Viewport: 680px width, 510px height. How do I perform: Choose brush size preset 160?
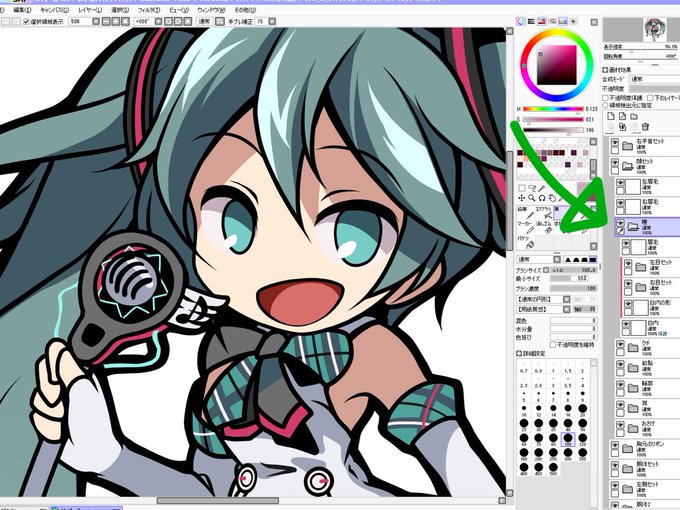point(524,454)
